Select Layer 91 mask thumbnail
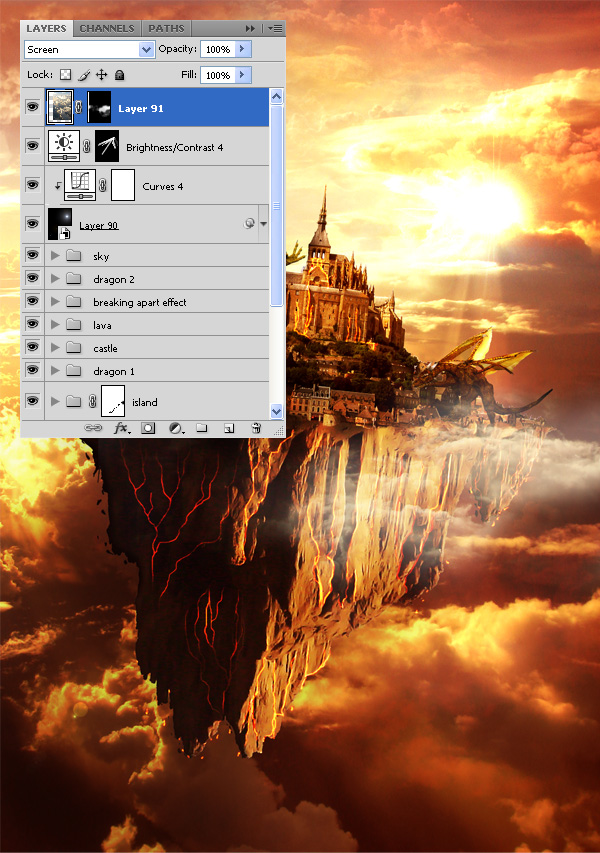This screenshot has height=853, width=600. point(99,107)
